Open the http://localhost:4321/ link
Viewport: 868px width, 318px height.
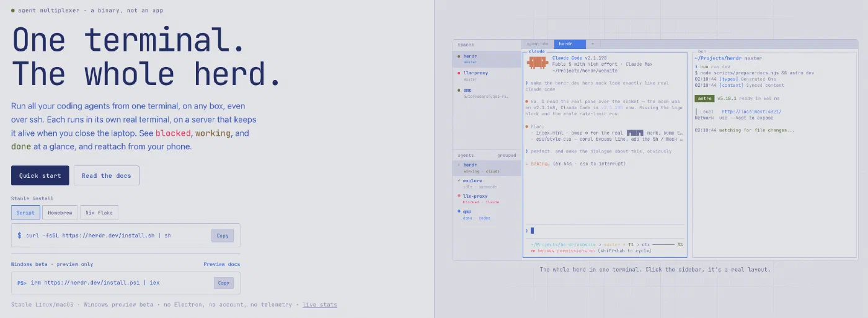751,112
